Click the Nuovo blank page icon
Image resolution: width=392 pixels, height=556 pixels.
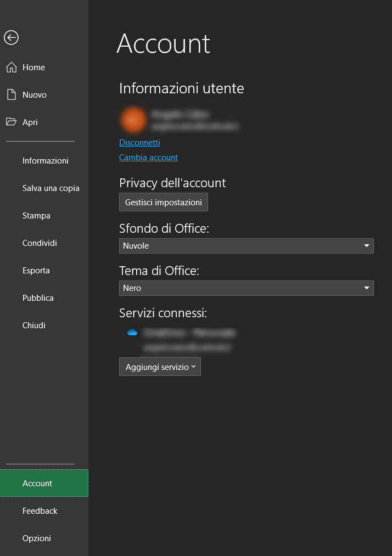pos(12,94)
